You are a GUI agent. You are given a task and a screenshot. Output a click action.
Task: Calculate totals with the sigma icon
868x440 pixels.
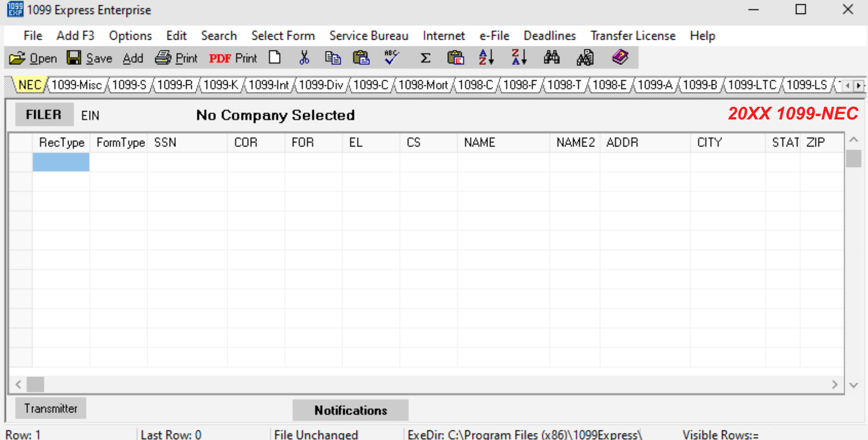425,58
